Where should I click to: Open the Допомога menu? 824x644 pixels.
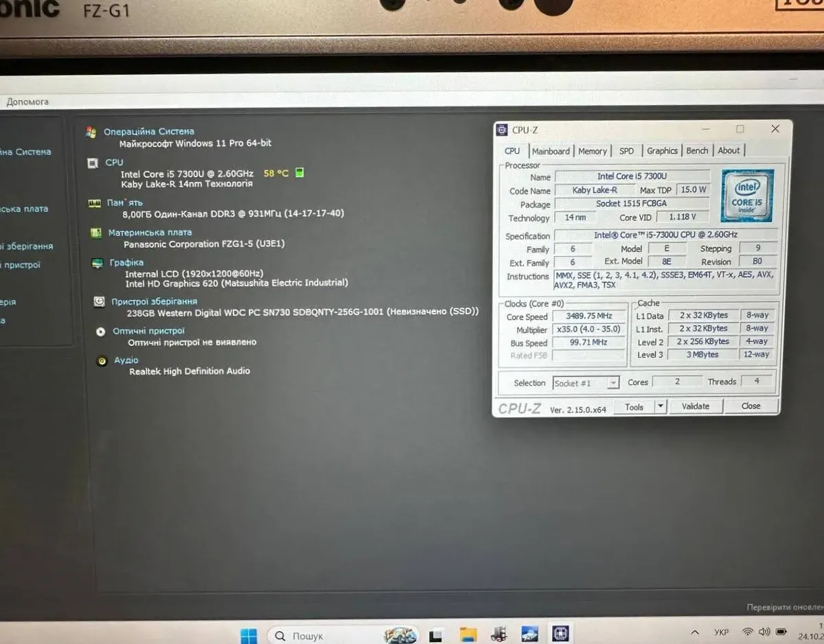27,102
